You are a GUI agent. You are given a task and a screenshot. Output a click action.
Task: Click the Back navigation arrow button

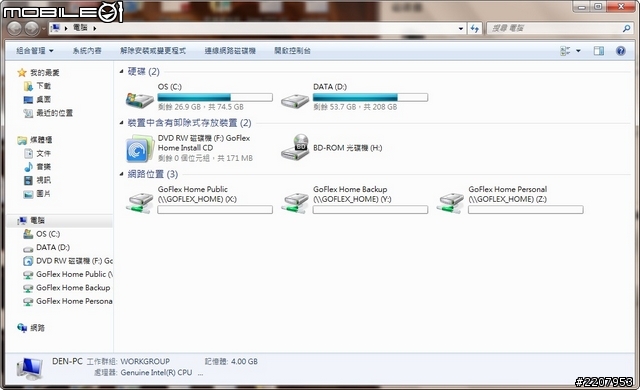point(15,29)
